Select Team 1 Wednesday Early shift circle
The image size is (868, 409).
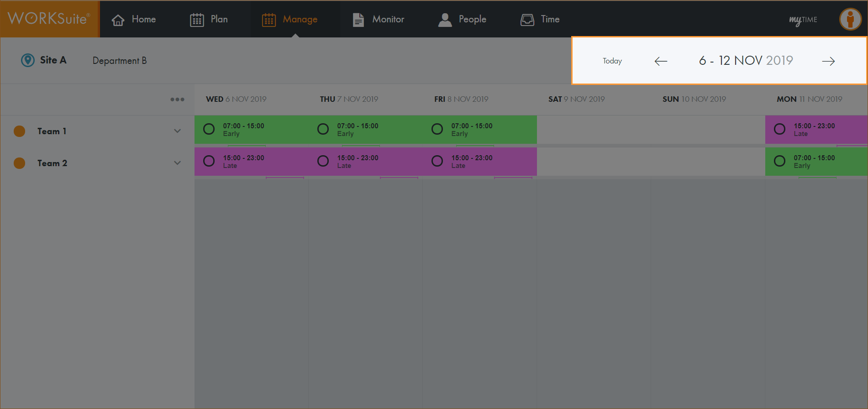point(209,129)
